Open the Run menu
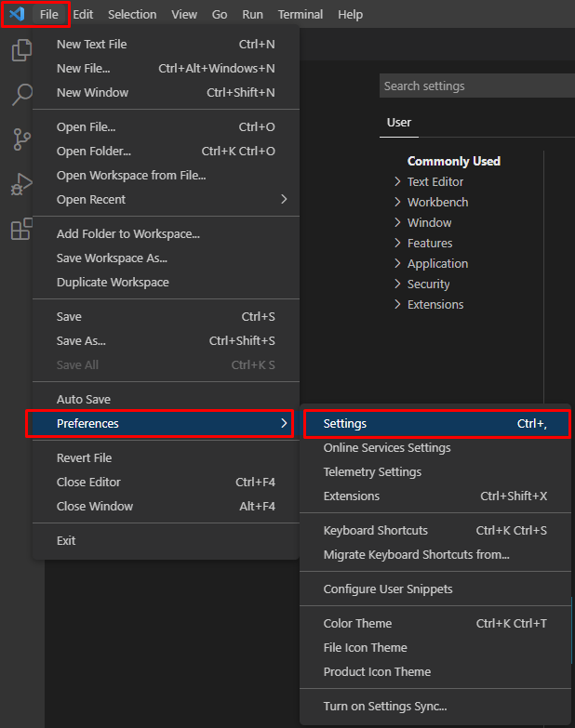Image resolution: width=575 pixels, height=728 pixels. coord(253,14)
